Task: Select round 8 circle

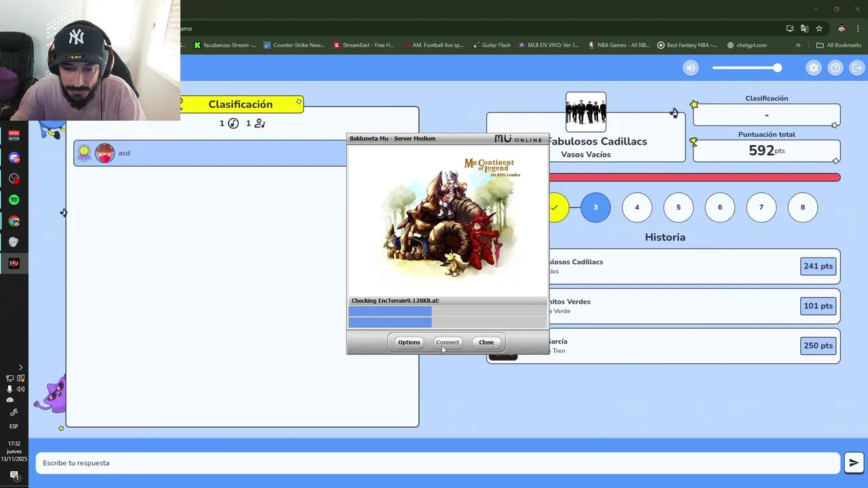Action: (x=802, y=207)
